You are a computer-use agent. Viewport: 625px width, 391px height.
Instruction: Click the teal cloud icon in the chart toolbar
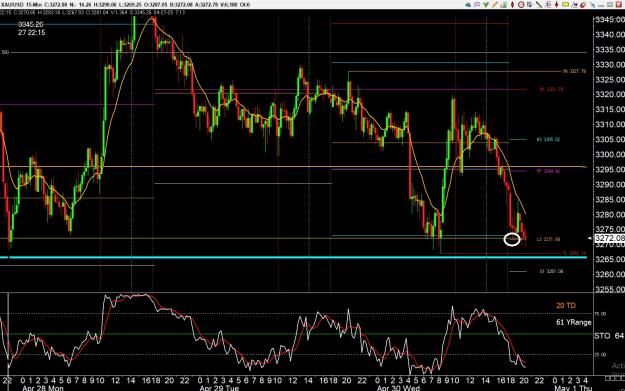pyautogui.click(x=468, y=5)
